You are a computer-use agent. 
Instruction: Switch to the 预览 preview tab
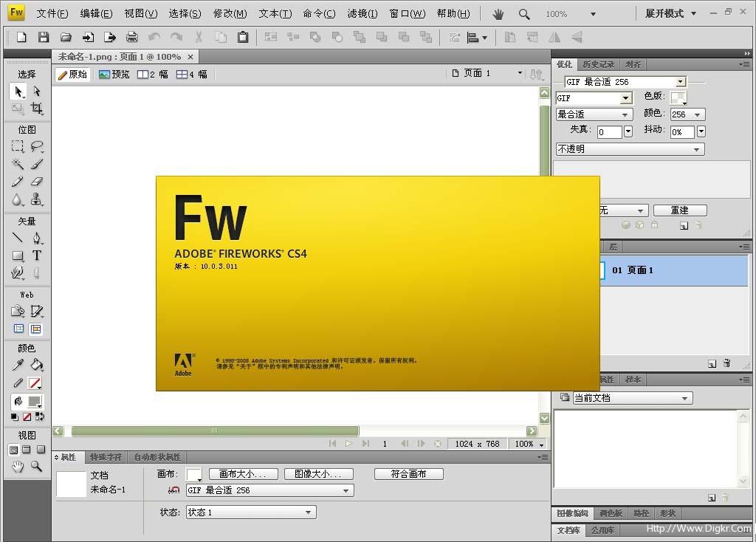(114, 75)
